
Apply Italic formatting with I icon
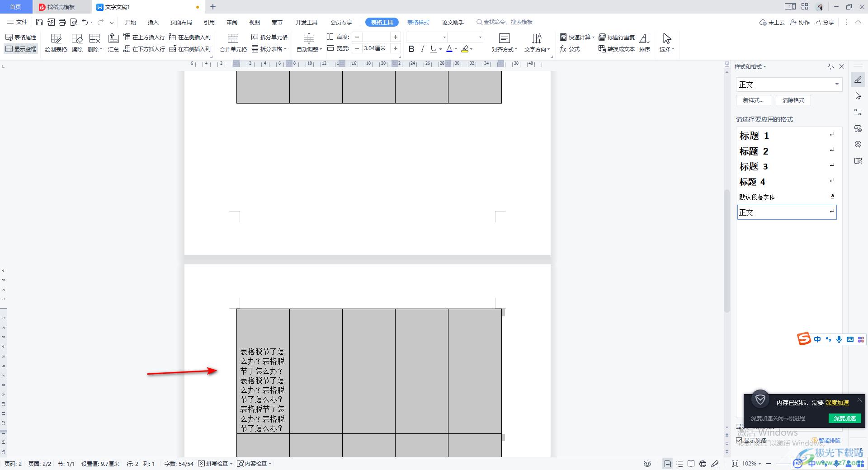click(x=422, y=49)
